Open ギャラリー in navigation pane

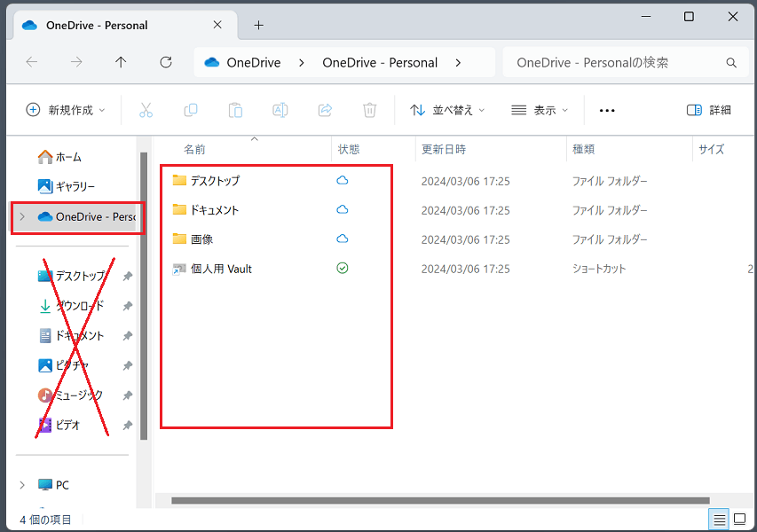[67, 186]
